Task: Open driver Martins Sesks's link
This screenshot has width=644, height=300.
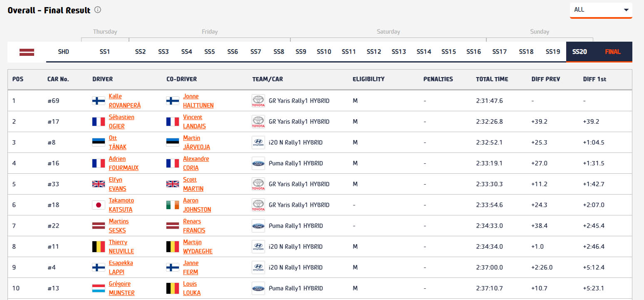Action: pos(119,226)
